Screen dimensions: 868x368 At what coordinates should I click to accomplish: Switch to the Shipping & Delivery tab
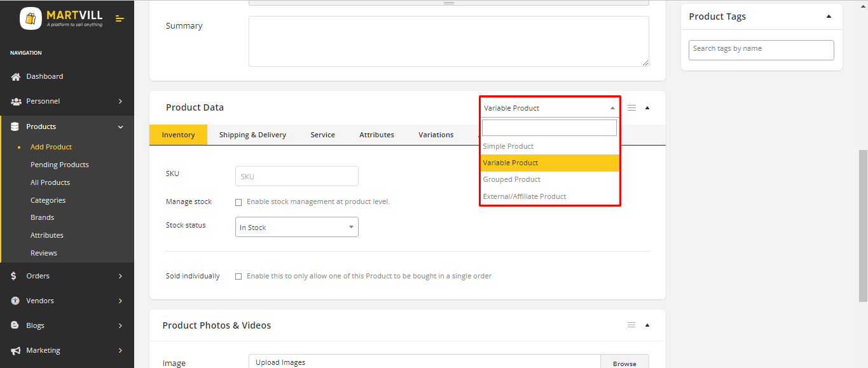(x=252, y=135)
